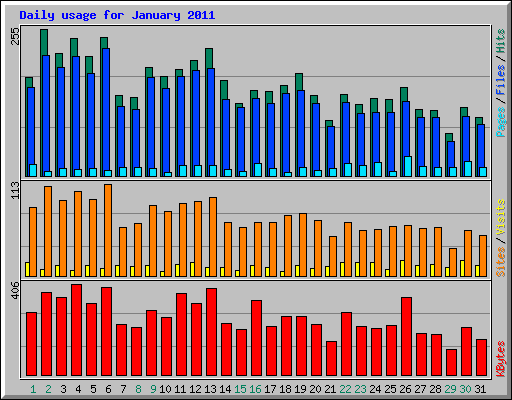Click the orange Visits bar for day 13
The image size is (512, 400).
click(x=213, y=237)
